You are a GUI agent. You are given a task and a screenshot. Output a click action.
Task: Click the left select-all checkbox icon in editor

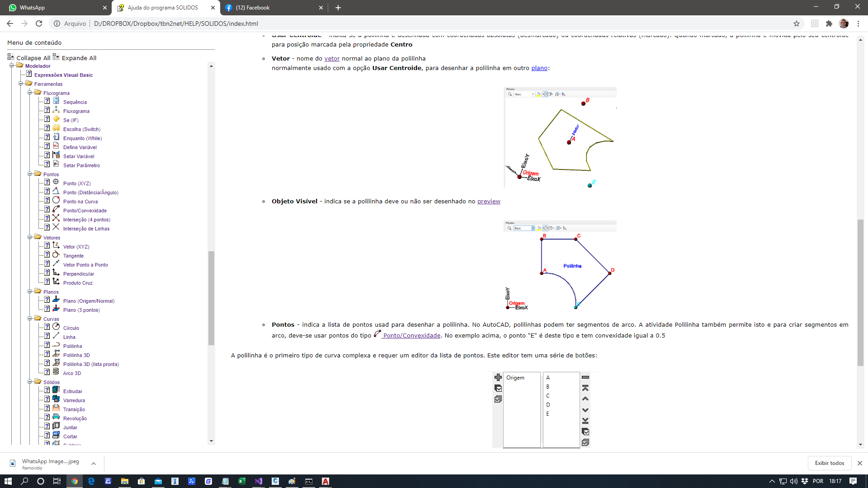[498, 388]
